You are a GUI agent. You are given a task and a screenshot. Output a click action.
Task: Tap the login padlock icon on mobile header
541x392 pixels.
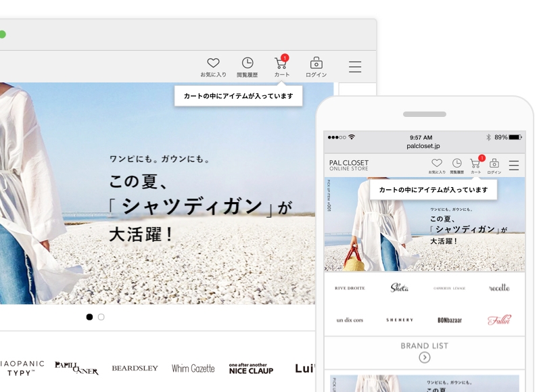494,163
